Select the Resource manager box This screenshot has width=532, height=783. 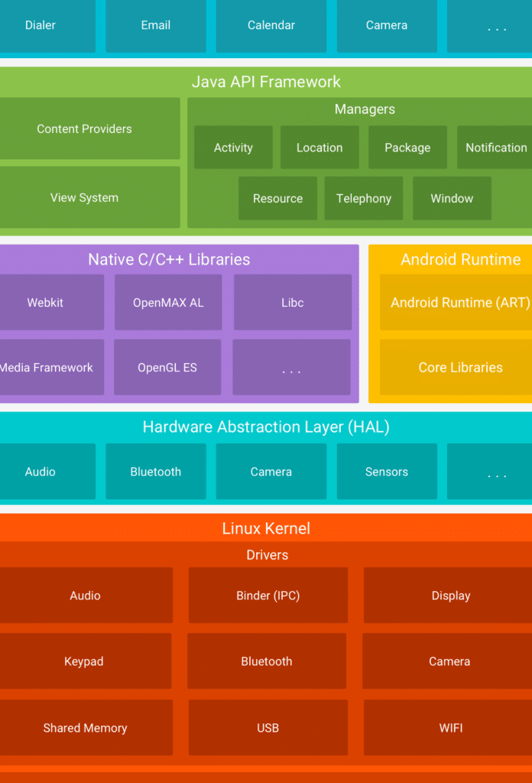click(277, 198)
